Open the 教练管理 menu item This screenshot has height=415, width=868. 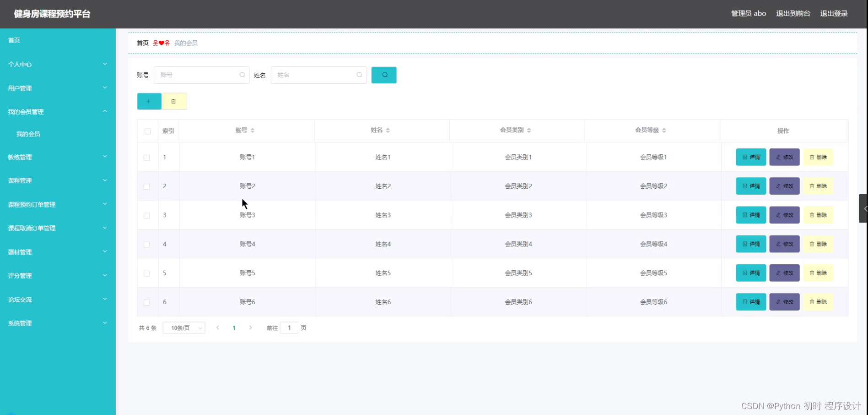coord(58,157)
